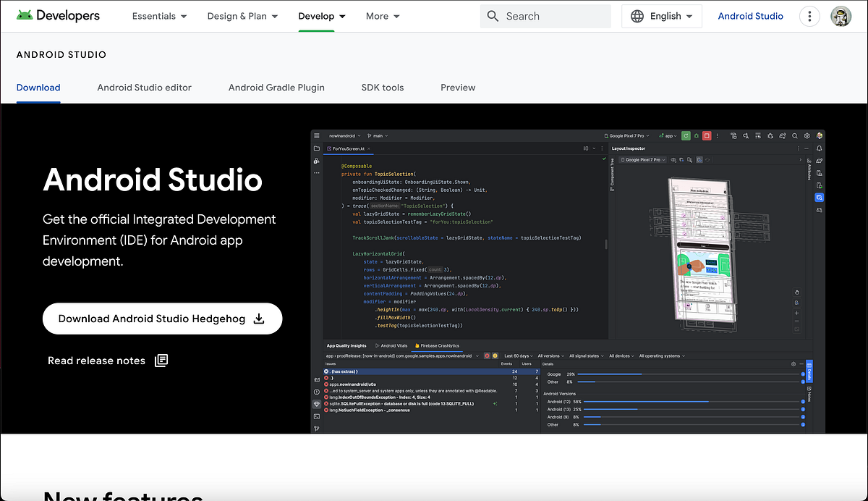Viewport: 868px width, 501px height.
Task: Open the All operating systems filter dropdown
Action: [x=663, y=356]
